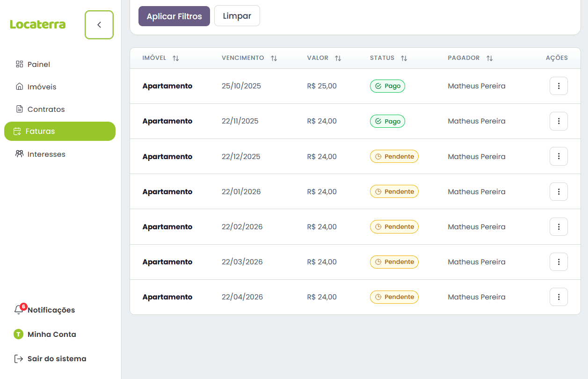This screenshot has width=588, height=379.
Task: Navigate to Interesses section
Action: pos(46,154)
